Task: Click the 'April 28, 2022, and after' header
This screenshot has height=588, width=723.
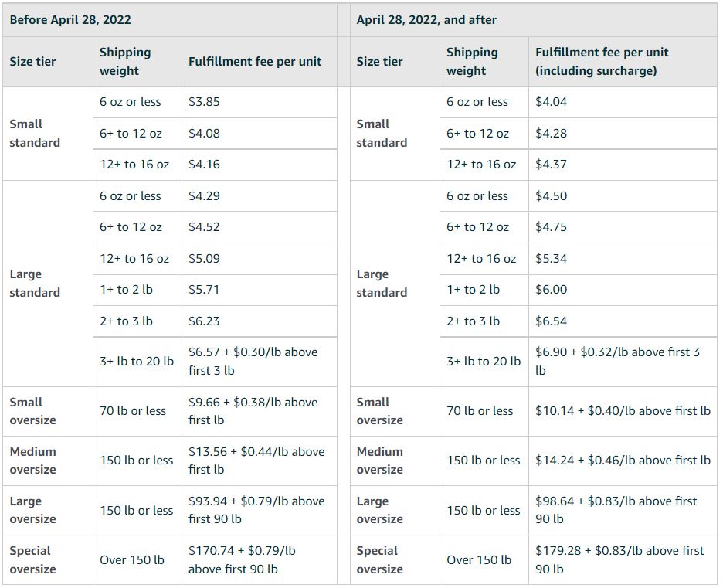Action: point(426,20)
